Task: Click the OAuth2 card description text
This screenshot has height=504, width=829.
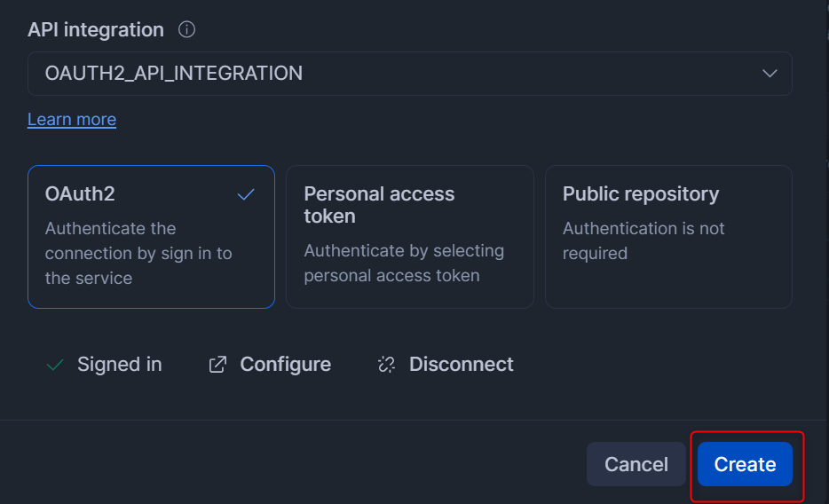Action: [138, 253]
